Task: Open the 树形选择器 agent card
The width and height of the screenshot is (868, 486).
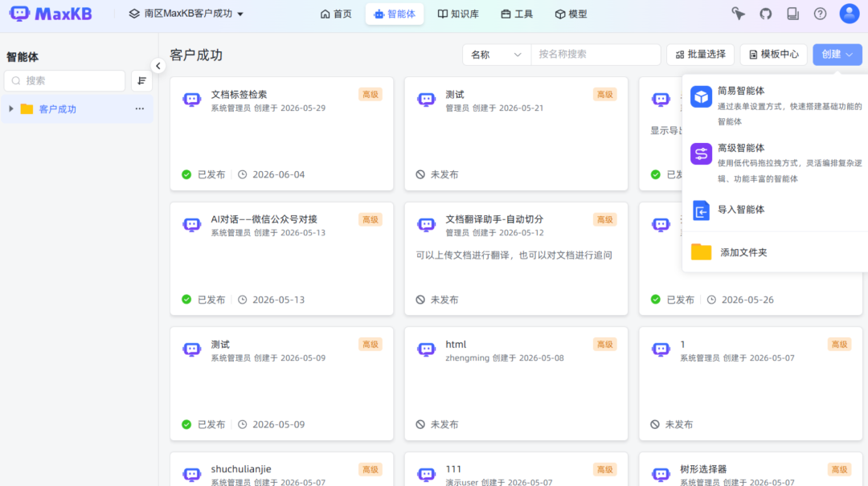Action: click(751, 469)
